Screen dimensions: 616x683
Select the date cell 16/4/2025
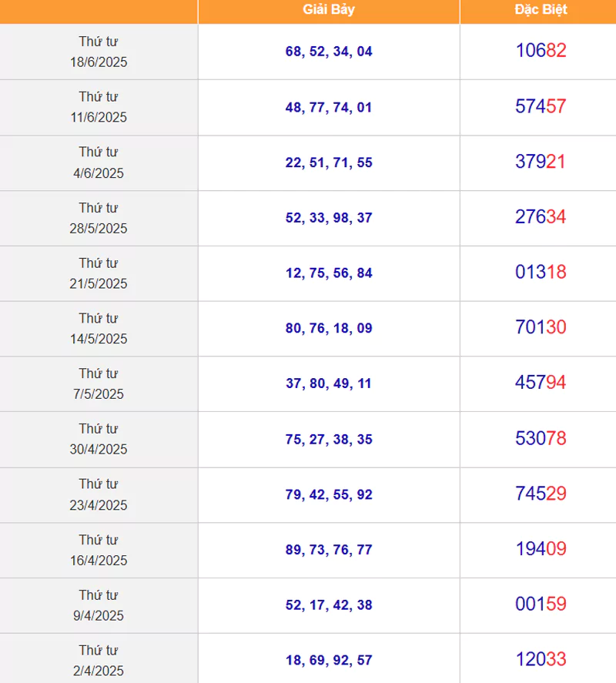99,550
